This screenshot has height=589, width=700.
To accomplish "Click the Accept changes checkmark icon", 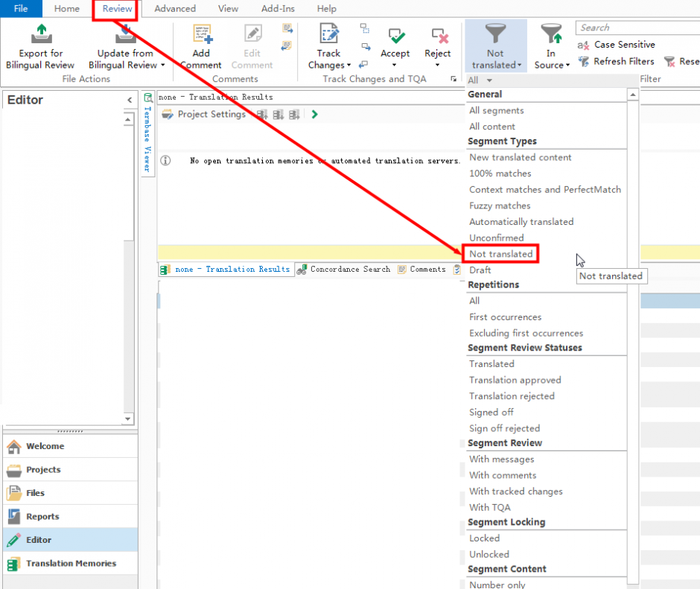I will click(395, 36).
